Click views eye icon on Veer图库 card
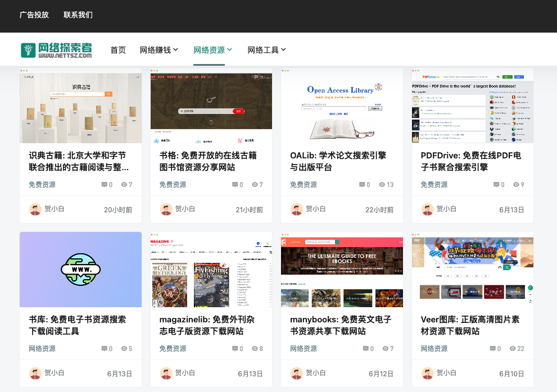The height and width of the screenshot is (392, 557). [513, 349]
